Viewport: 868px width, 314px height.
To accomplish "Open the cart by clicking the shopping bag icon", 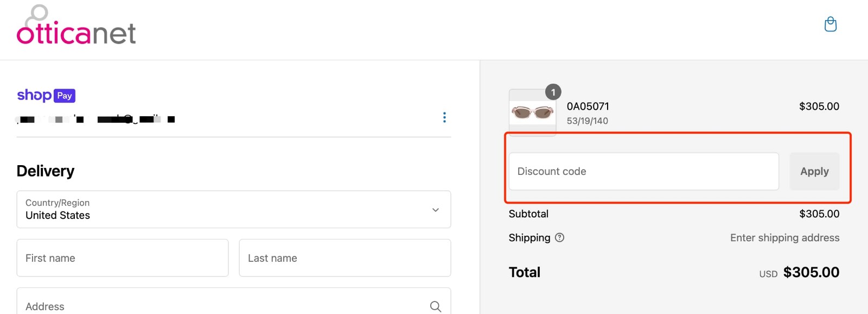I will [x=831, y=24].
